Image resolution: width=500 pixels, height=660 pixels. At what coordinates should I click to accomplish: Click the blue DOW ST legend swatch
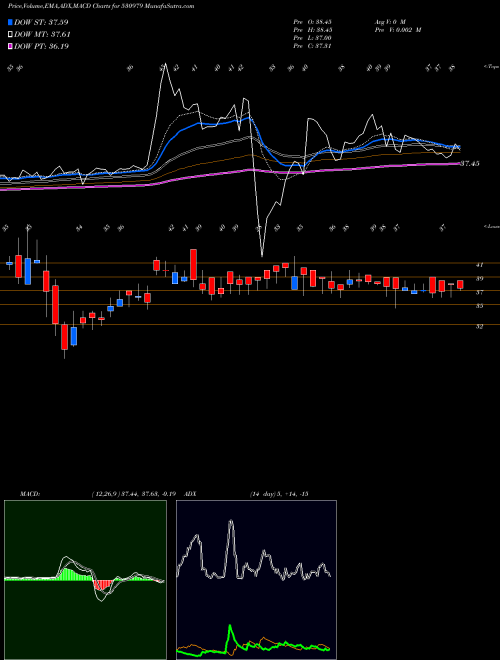point(10,22)
